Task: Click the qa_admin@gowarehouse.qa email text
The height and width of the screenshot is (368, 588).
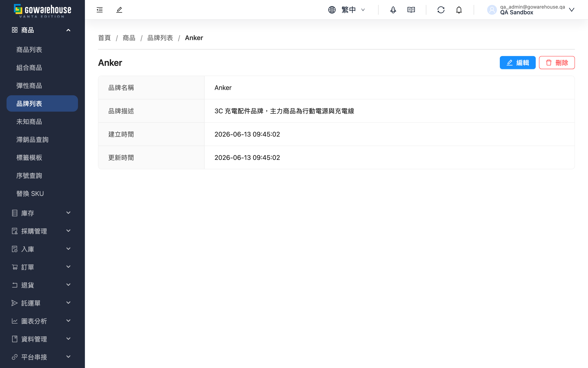Action: pyautogui.click(x=532, y=7)
